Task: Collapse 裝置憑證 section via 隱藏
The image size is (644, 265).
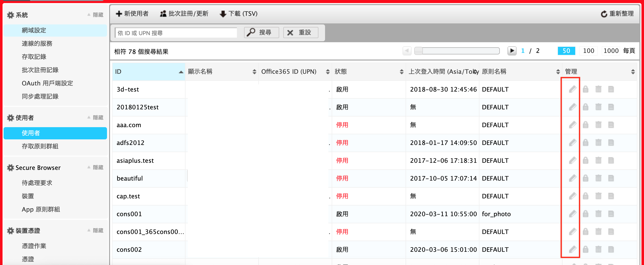Action: [x=96, y=231]
